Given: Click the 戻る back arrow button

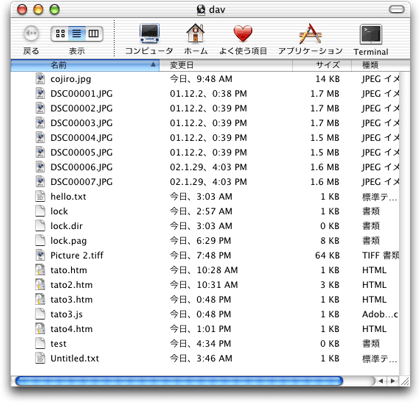Looking at the screenshot, I should pos(31,33).
